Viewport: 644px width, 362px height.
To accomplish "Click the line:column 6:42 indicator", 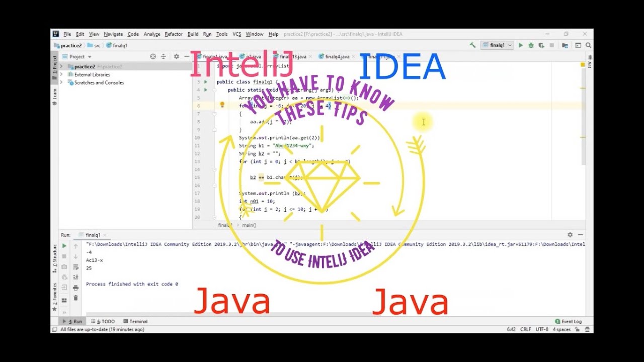I will [511, 329].
